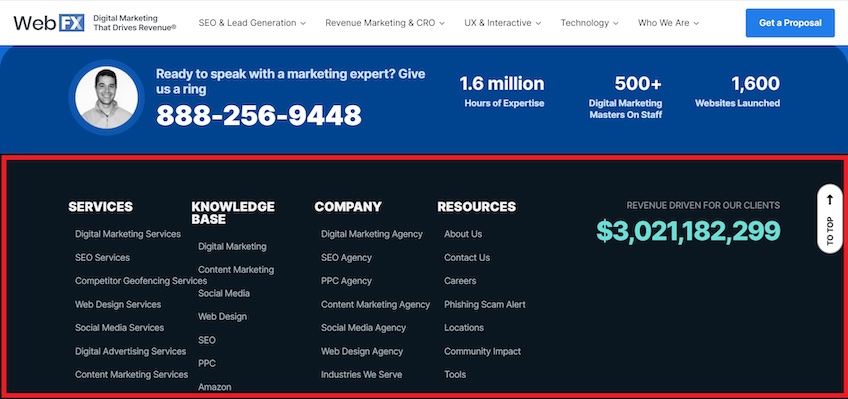Screen dimensions: 848x399
Task: Click the marketing expert portrait photo
Action: point(106,98)
